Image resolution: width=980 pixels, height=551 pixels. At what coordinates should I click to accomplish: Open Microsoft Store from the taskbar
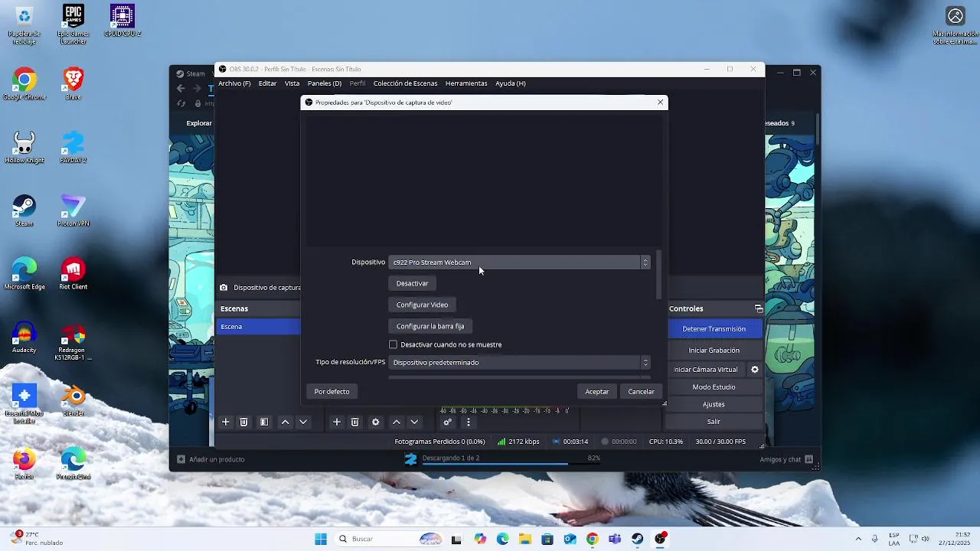547,539
